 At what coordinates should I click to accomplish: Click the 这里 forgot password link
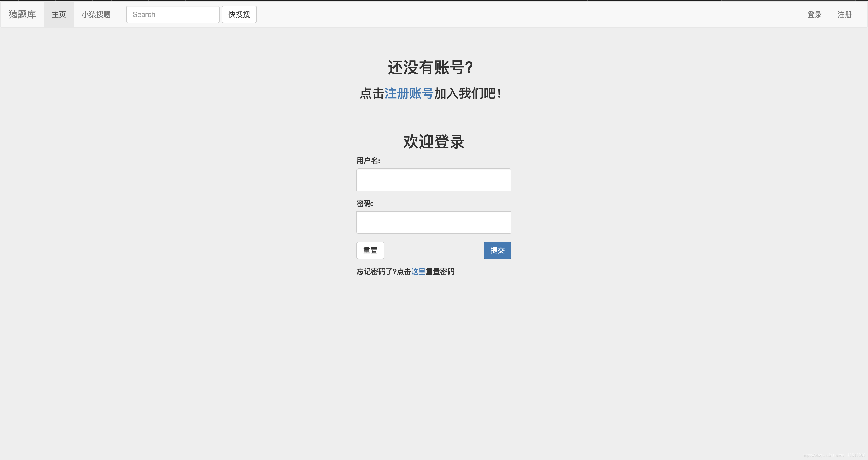coord(418,272)
